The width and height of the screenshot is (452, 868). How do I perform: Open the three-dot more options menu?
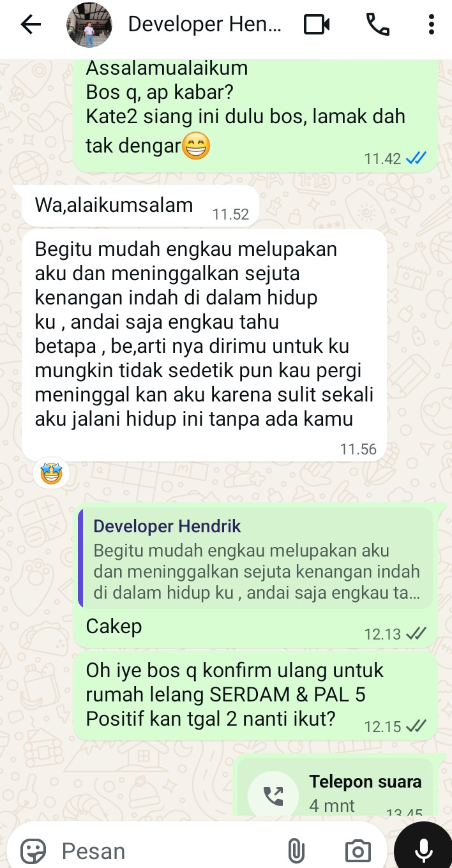coord(432,25)
